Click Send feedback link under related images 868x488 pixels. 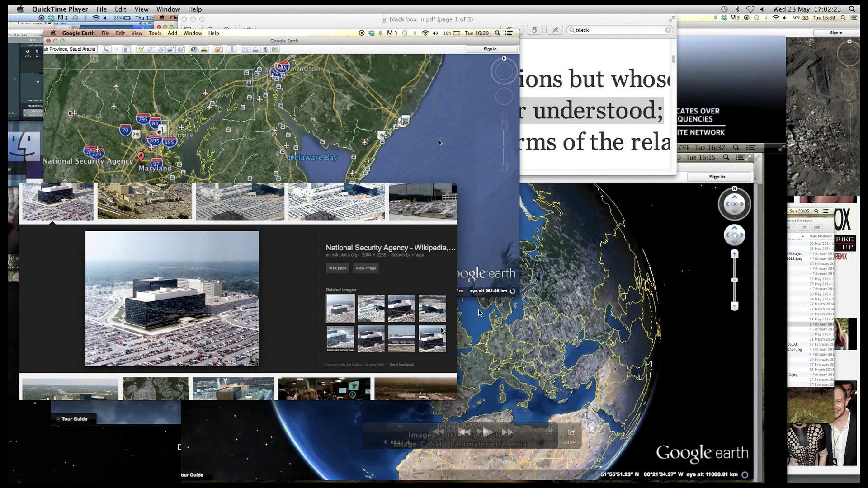pos(401,365)
